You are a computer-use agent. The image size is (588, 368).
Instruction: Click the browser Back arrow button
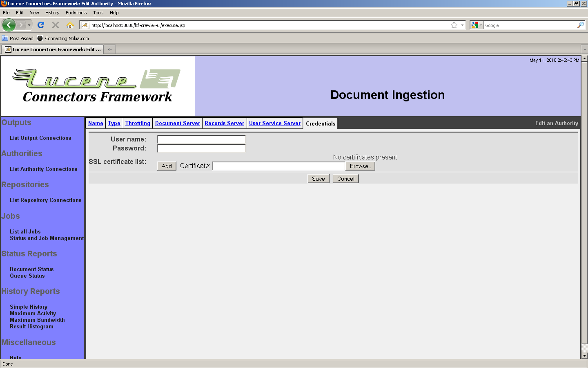pos(9,25)
